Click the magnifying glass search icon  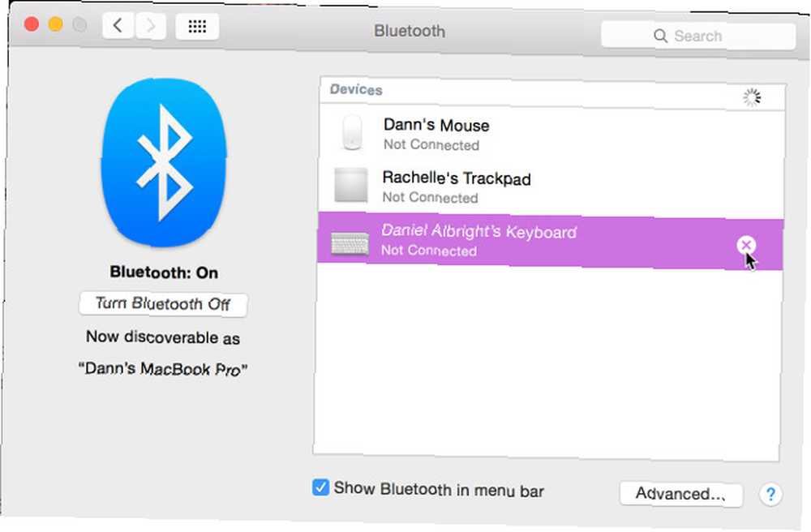[660, 36]
